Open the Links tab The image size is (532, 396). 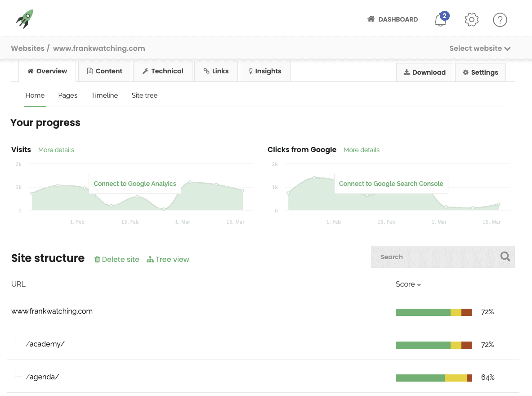pyautogui.click(x=216, y=71)
